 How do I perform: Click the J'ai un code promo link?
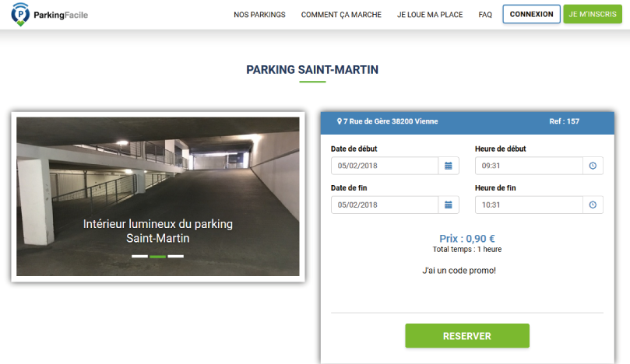[x=459, y=271]
